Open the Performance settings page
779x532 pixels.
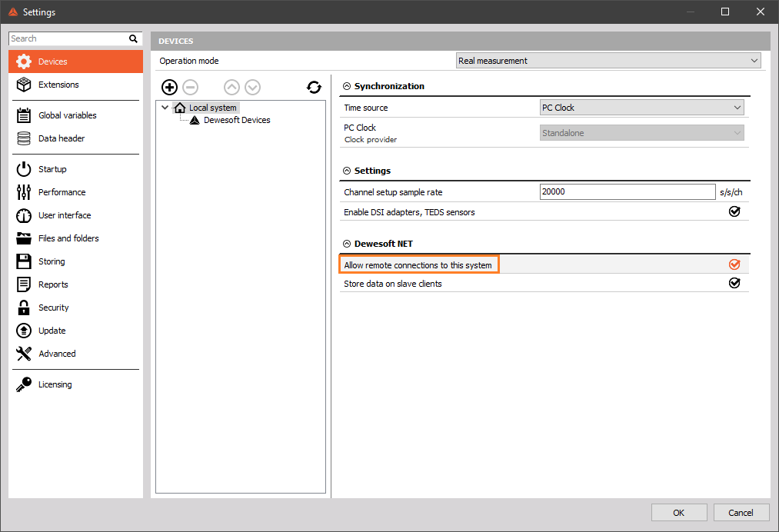coord(75,192)
